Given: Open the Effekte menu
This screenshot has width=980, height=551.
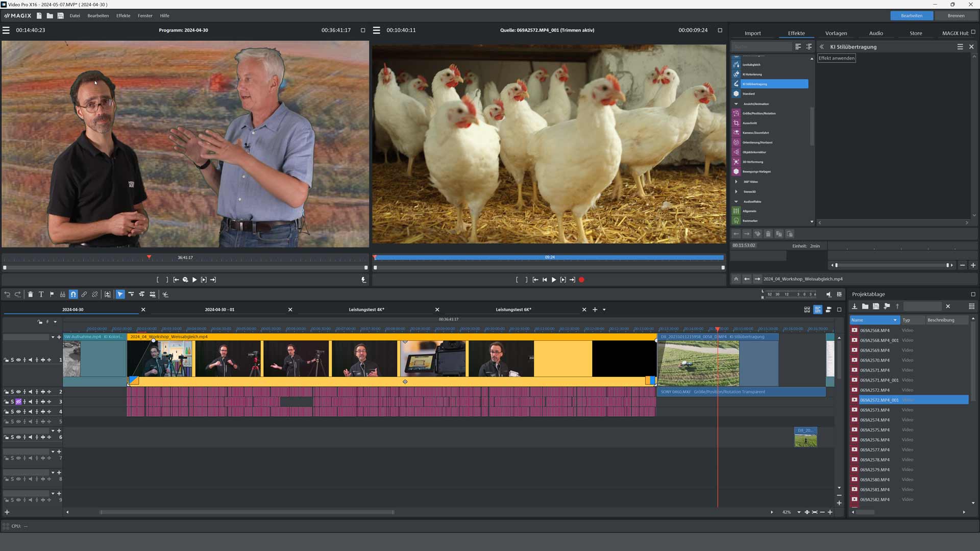Looking at the screenshot, I should 123,16.
